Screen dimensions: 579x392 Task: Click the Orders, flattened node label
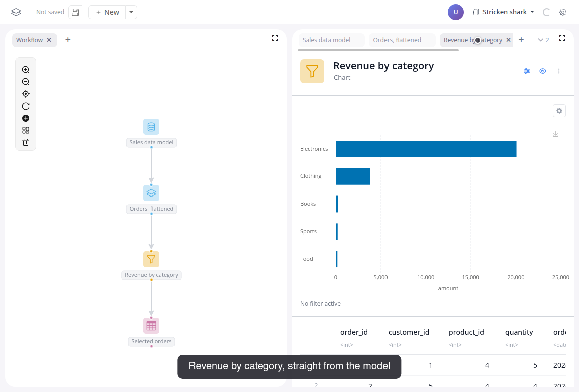(151, 209)
